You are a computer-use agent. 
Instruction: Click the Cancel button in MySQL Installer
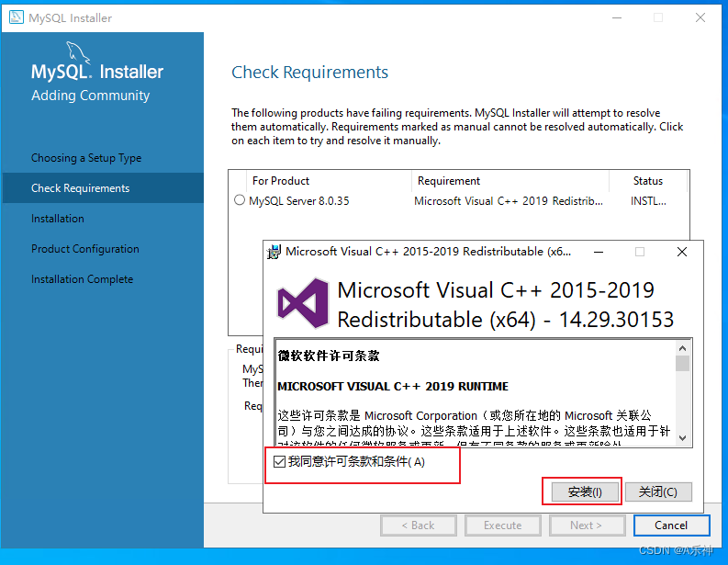(671, 525)
